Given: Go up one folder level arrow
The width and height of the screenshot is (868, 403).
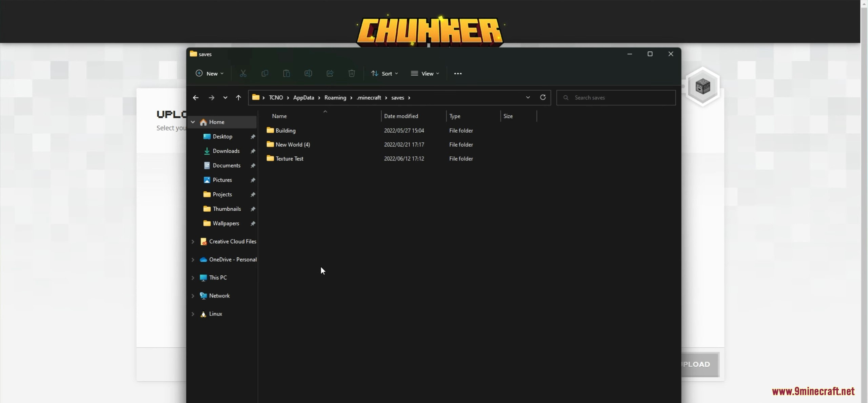Looking at the screenshot, I should tap(238, 98).
